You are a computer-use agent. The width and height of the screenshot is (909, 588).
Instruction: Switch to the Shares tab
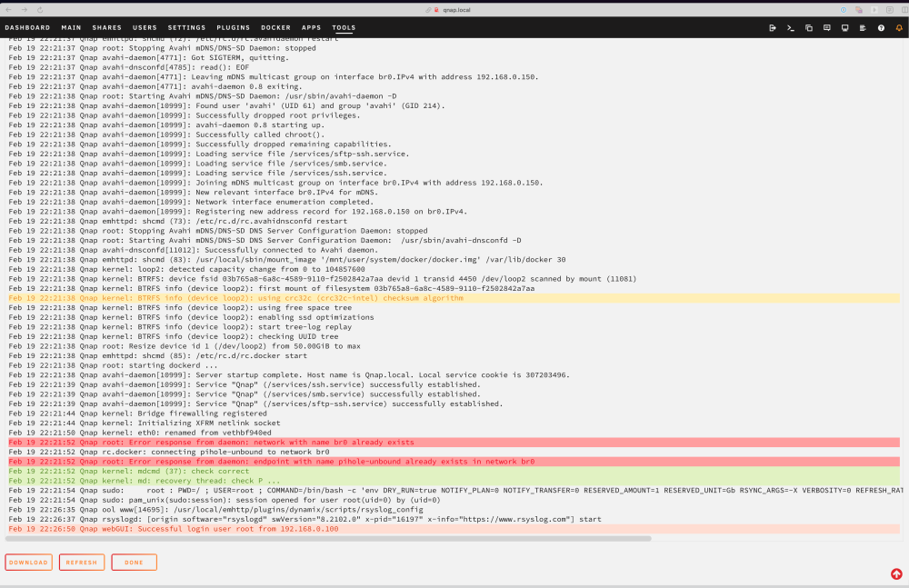tap(106, 28)
